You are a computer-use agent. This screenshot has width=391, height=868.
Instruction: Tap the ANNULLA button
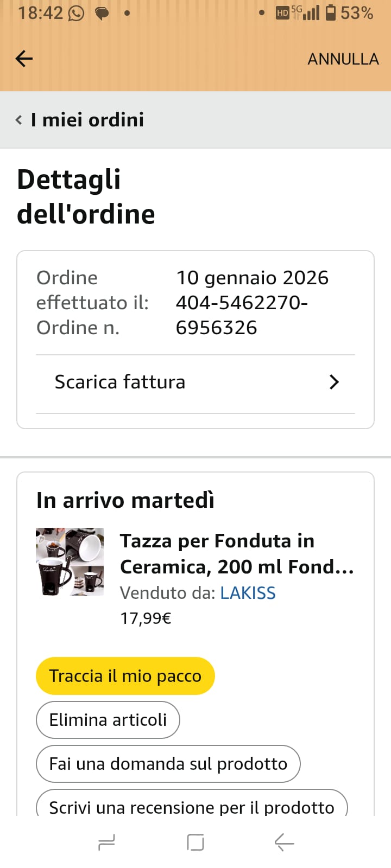pyautogui.click(x=343, y=59)
